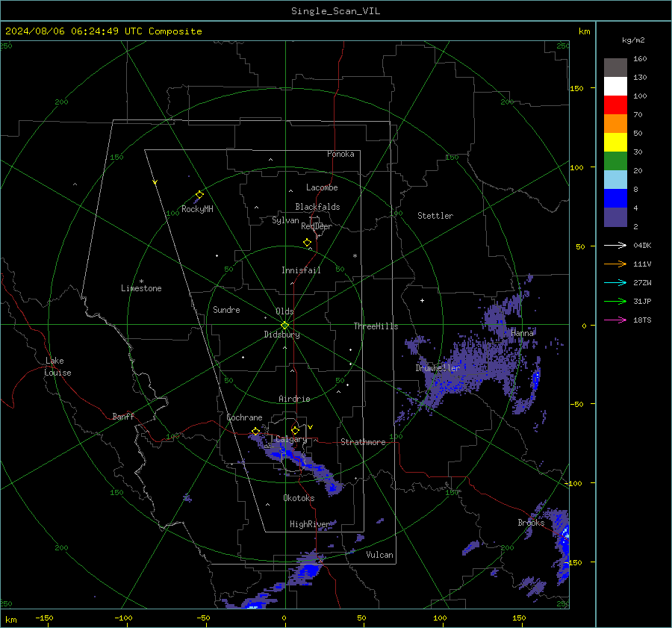Click the Lake Louise label
Image resolution: width=672 pixels, height=628 pixels.
[x=58, y=367]
